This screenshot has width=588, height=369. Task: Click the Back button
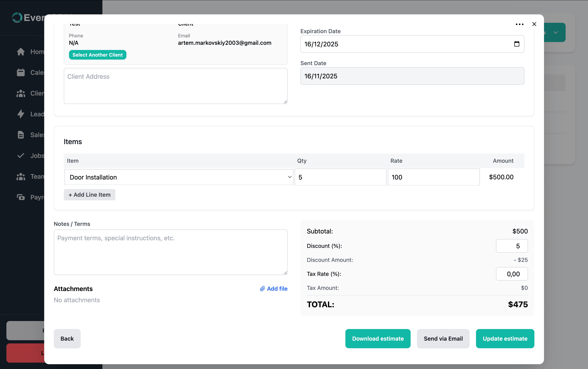click(67, 338)
